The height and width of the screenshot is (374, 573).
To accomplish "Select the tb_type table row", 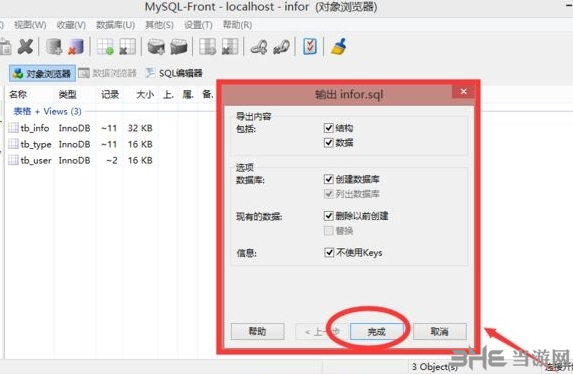I will 80,144.
